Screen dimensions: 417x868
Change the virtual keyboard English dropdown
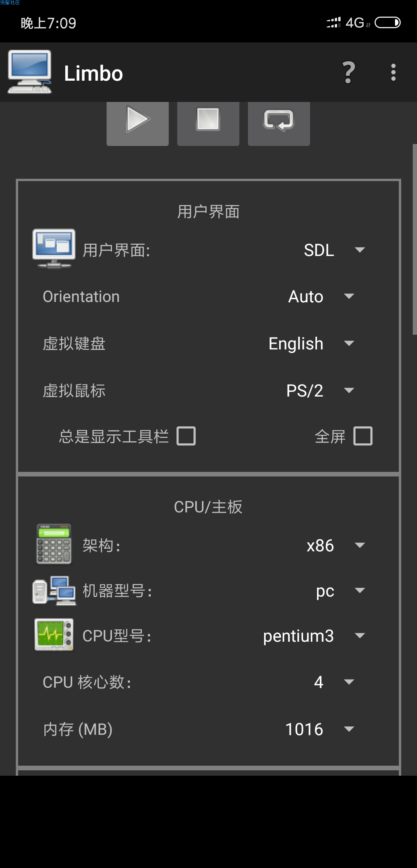311,344
